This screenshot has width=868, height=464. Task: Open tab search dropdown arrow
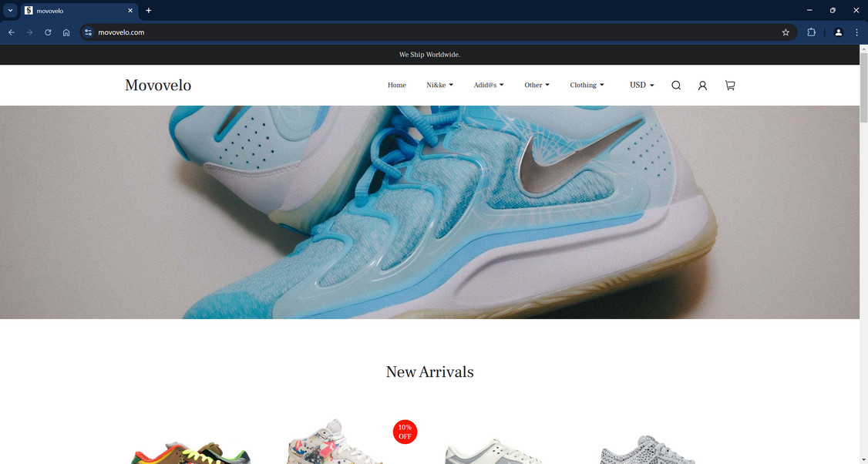tap(10, 11)
